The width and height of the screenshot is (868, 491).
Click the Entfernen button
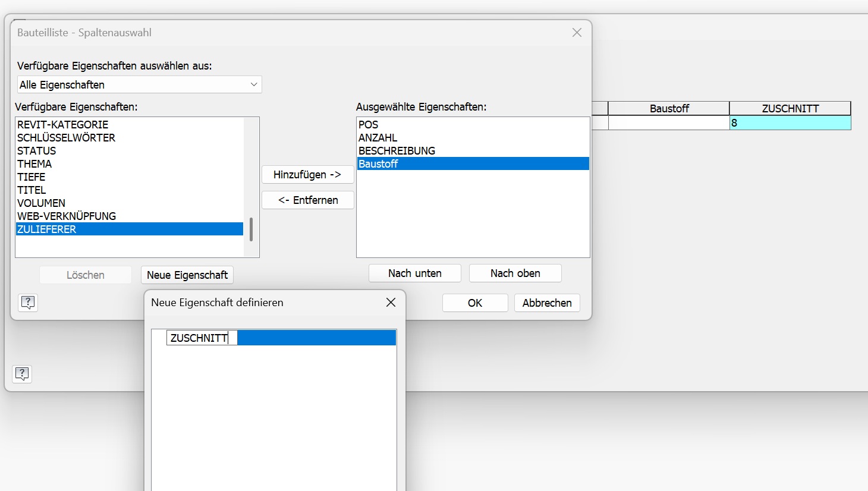(x=307, y=200)
